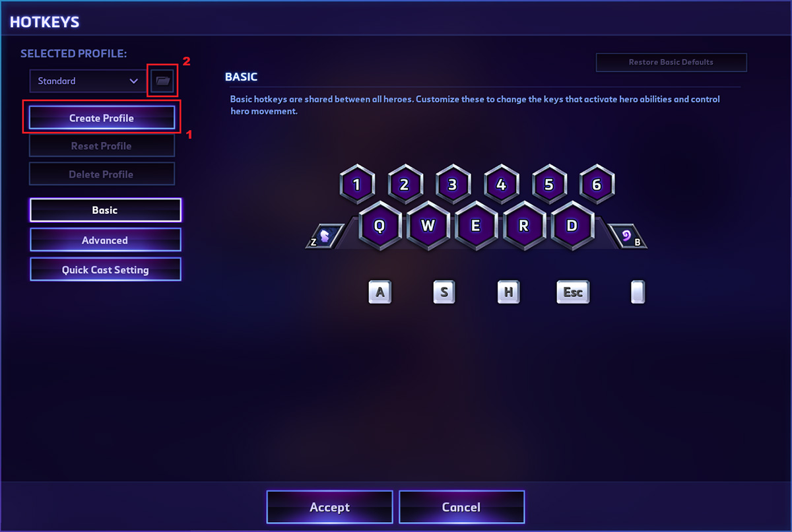The width and height of the screenshot is (792, 532).
Task: Select the W ability hexagon key
Action: pos(428,226)
